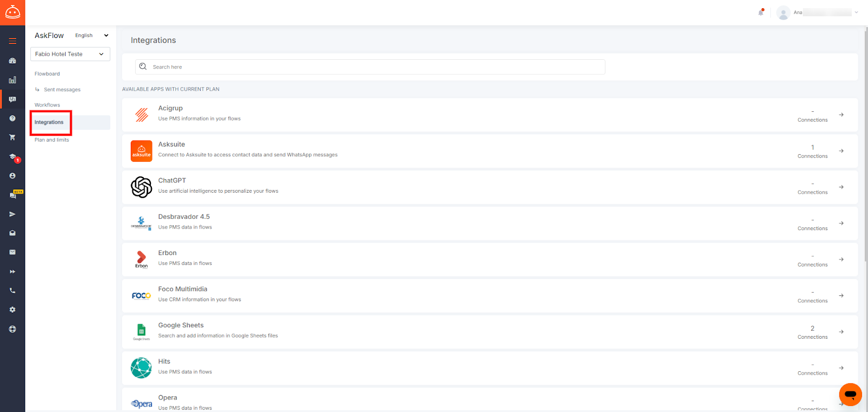Screen dimensions: 868x412
Task: Click 'Use CRM information in your flows'
Action: tap(200, 300)
